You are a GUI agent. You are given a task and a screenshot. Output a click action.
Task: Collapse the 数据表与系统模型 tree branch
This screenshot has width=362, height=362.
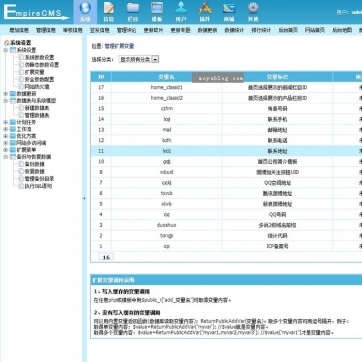[x=6, y=100]
